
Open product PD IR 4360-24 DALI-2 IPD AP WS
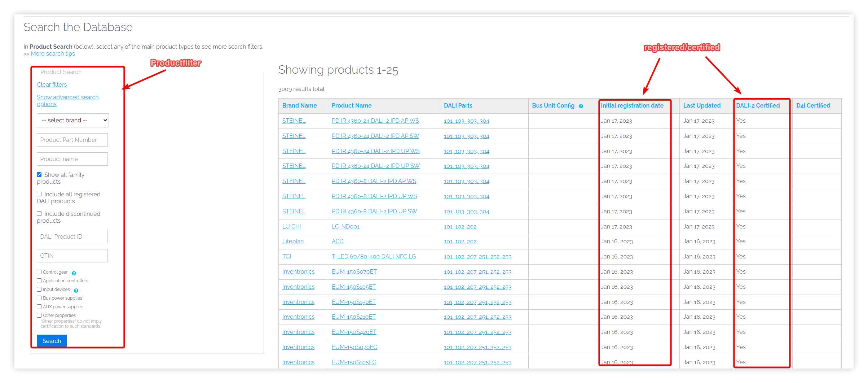coord(375,121)
